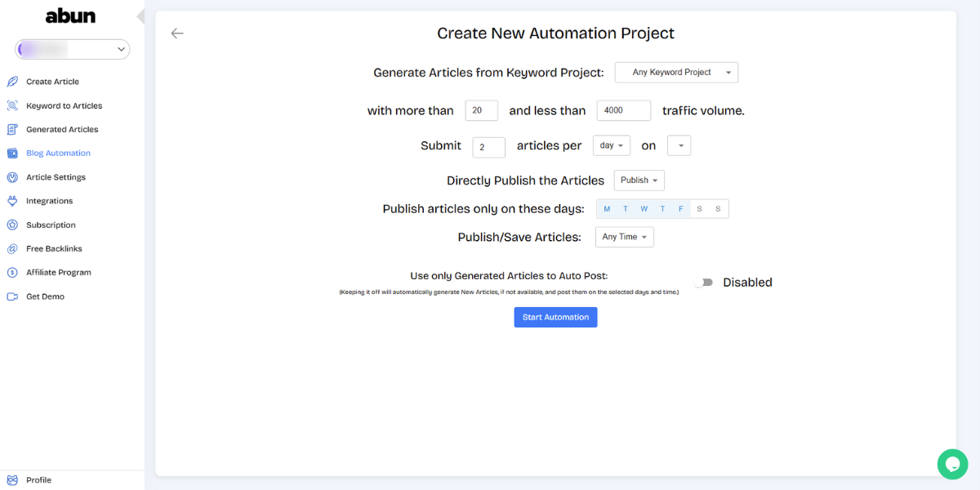This screenshot has width=980, height=490.
Task: Open the 'Any Time' publish schedule dropdown
Action: (624, 236)
